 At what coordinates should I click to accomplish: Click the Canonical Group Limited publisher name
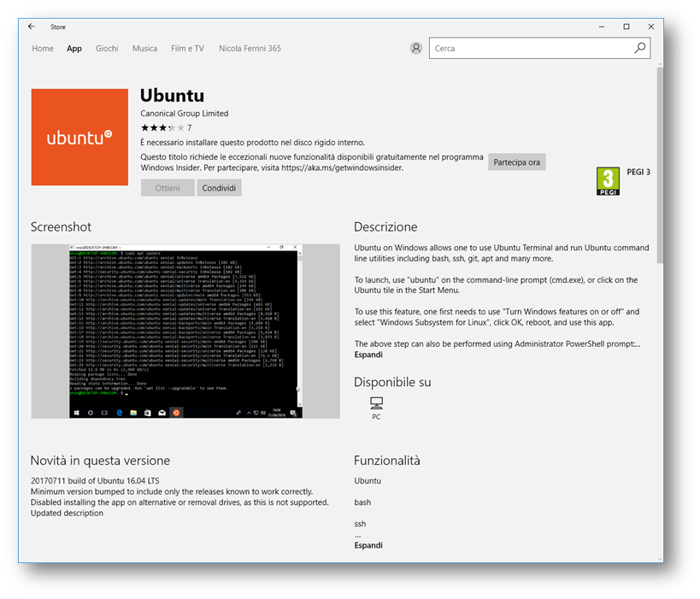(185, 114)
